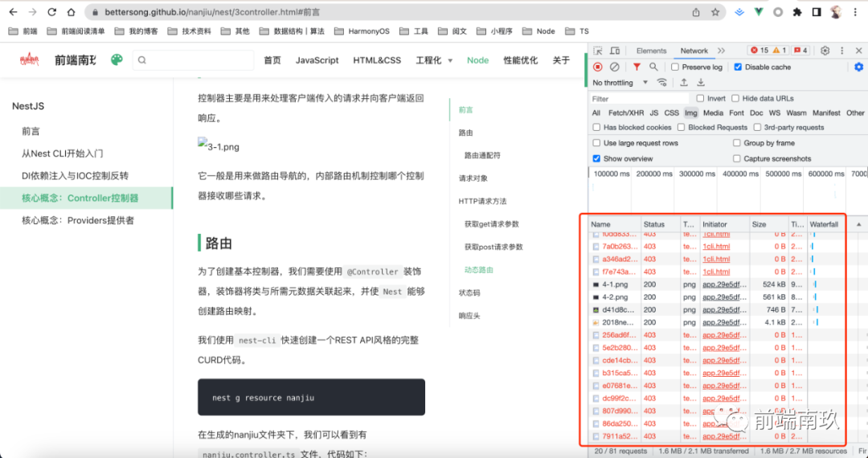Clear the network log
Viewport: 868px width, 458px height.
tap(615, 67)
